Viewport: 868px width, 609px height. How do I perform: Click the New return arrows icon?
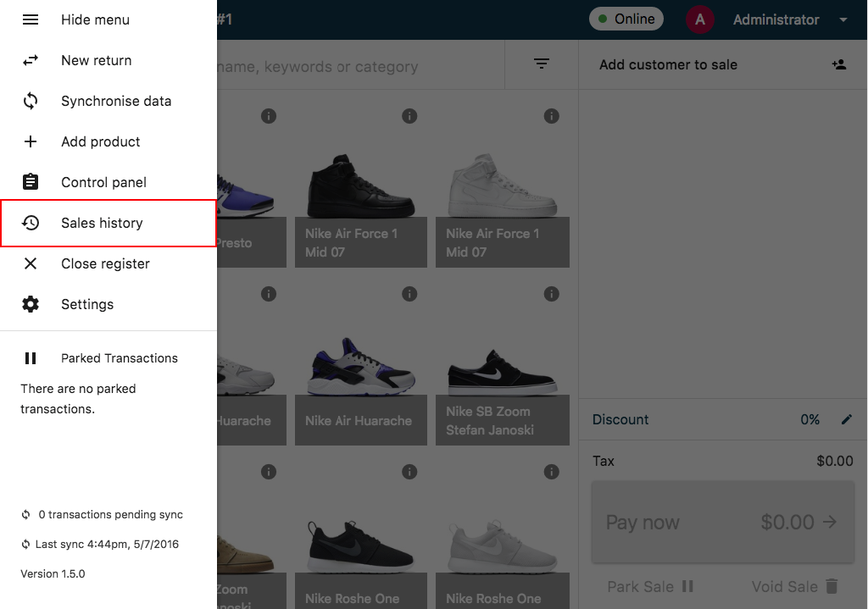(x=31, y=60)
